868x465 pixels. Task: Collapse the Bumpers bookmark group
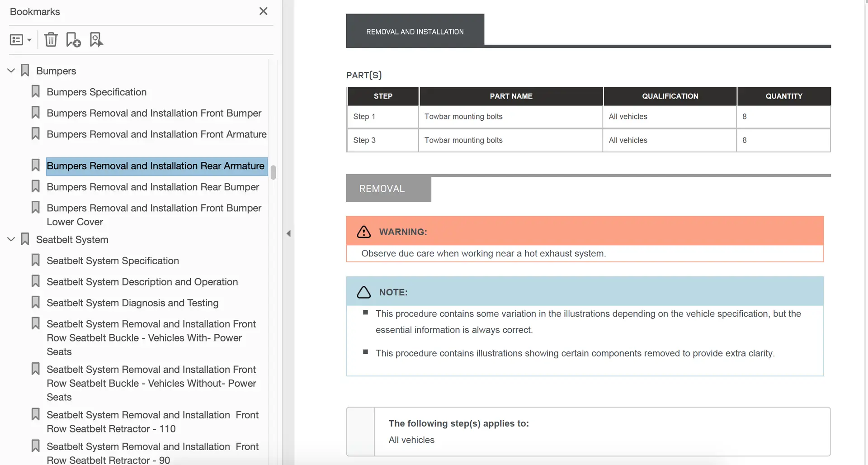(11, 71)
